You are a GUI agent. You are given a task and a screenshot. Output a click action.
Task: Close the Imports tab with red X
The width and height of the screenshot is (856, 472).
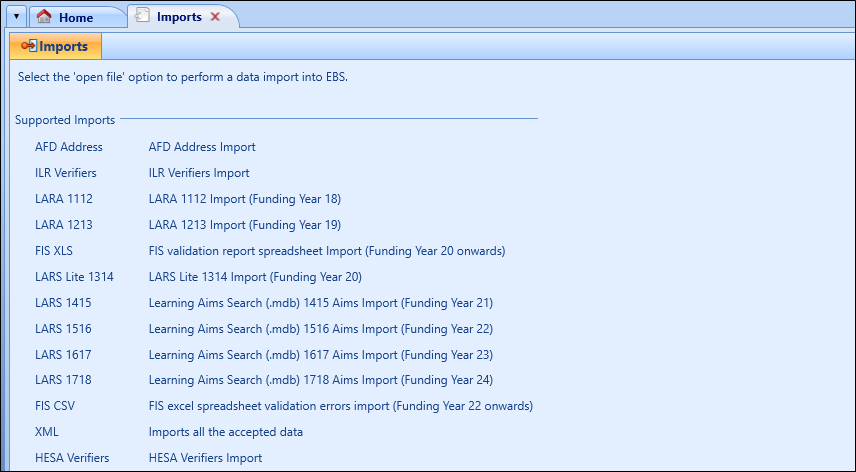[x=215, y=16]
